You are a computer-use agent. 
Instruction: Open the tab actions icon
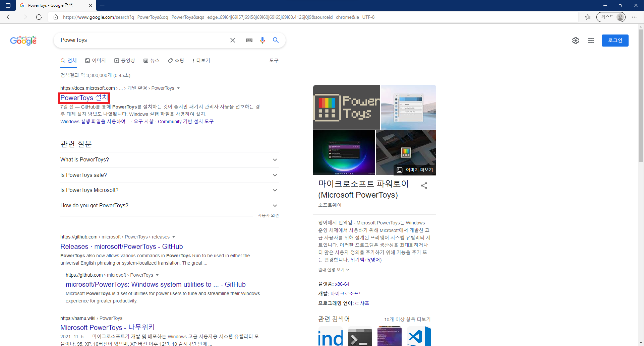[8, 5]
